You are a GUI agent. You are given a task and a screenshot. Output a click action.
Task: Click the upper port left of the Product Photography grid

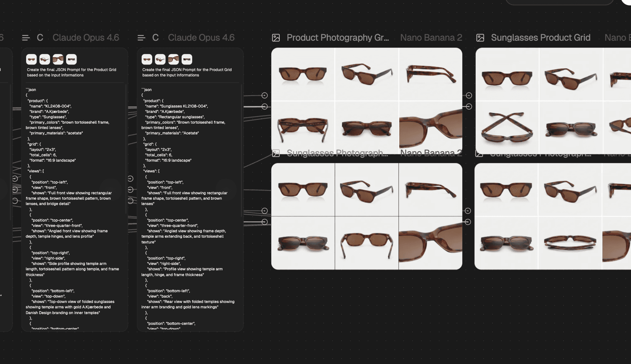click(265, 95)
